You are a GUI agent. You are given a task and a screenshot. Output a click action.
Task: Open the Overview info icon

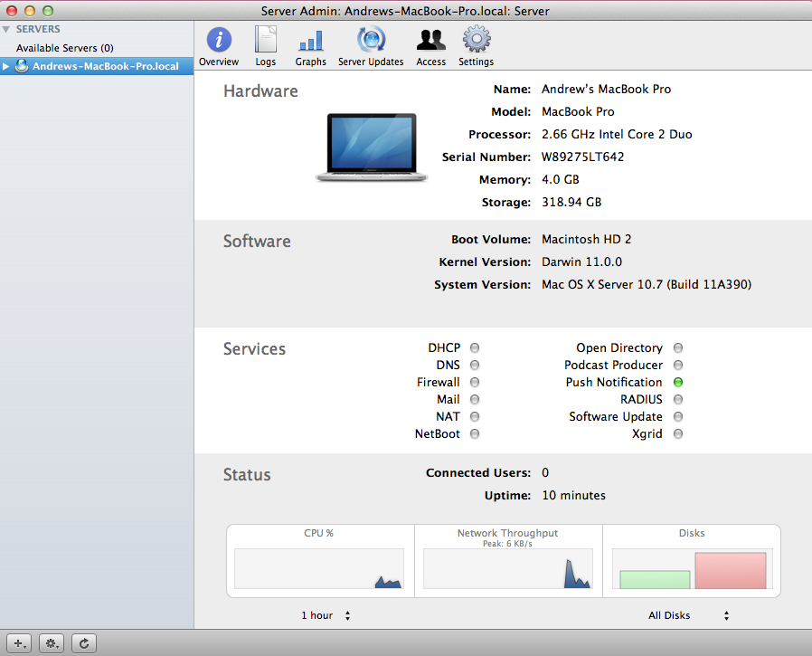[x=219, y=40]
